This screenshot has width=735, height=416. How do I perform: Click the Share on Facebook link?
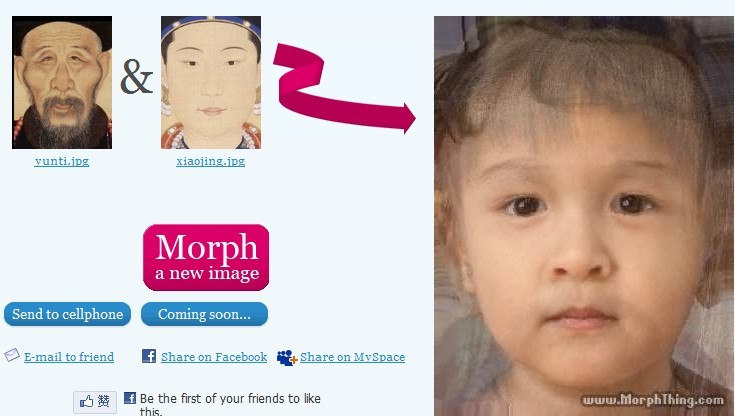(214, 357)
